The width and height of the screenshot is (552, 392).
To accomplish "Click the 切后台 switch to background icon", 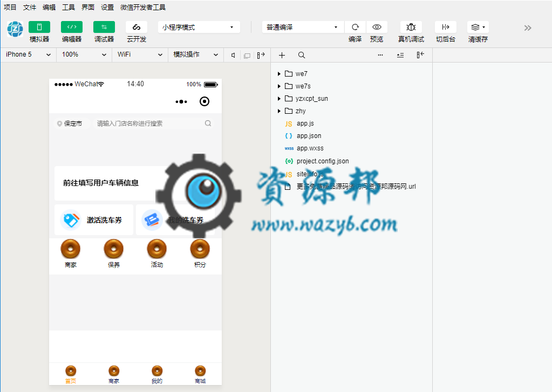I will click(445, 27).
